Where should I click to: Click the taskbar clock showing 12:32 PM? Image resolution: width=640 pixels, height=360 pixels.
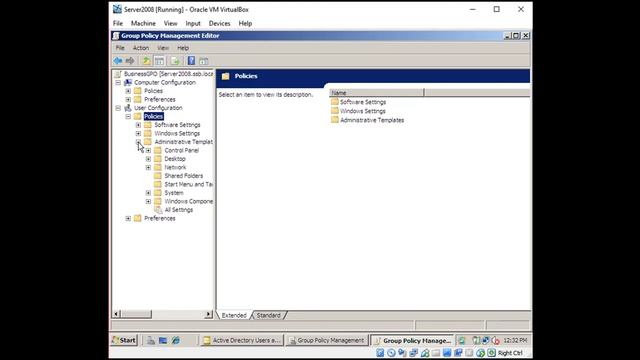coord(515,340)
